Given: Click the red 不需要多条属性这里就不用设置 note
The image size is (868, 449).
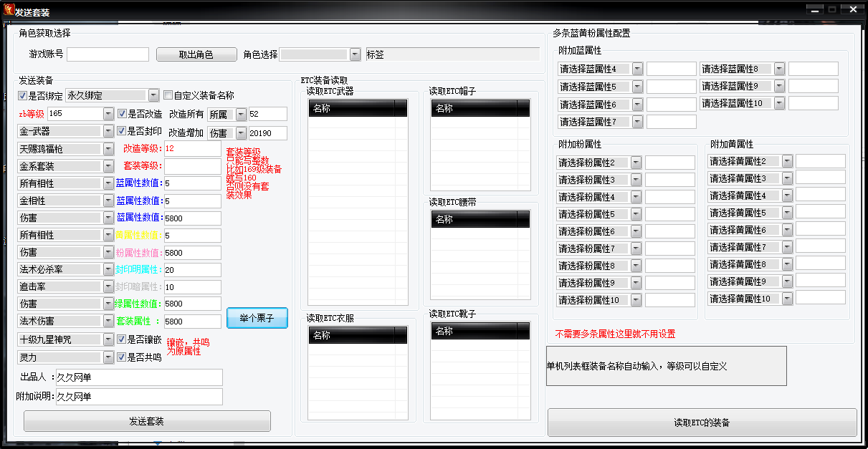Looking at the screenshot, I should 615,334.
